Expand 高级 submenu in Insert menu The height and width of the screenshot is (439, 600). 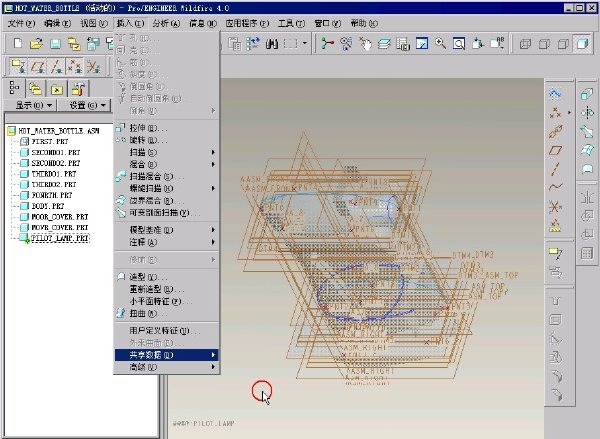click(x=167, y=367)
